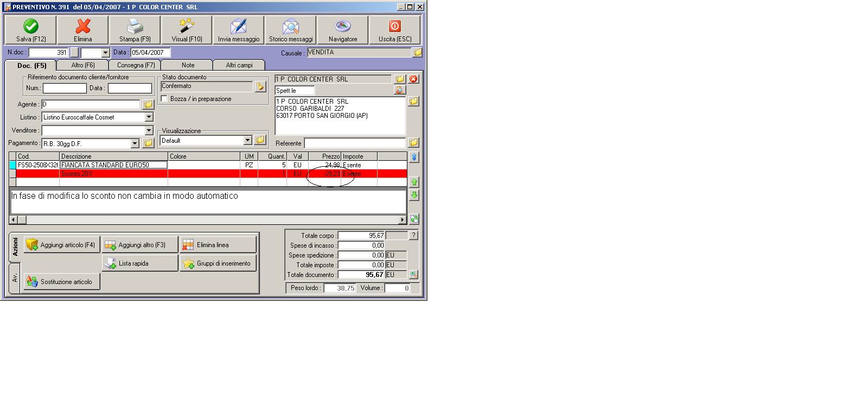Exit with the Uscita (ESC) button
Screen dimensions: 868x403
point(395,30)
